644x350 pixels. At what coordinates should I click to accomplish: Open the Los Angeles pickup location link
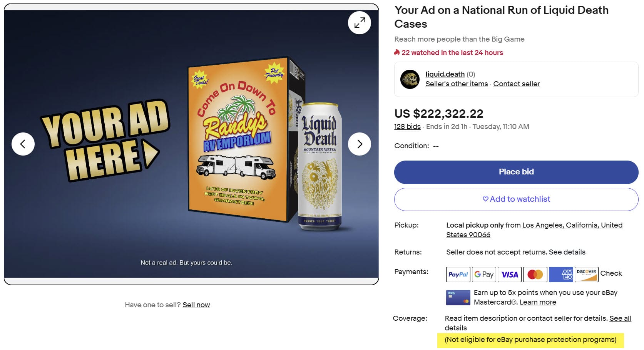click(x=572, y=225)
